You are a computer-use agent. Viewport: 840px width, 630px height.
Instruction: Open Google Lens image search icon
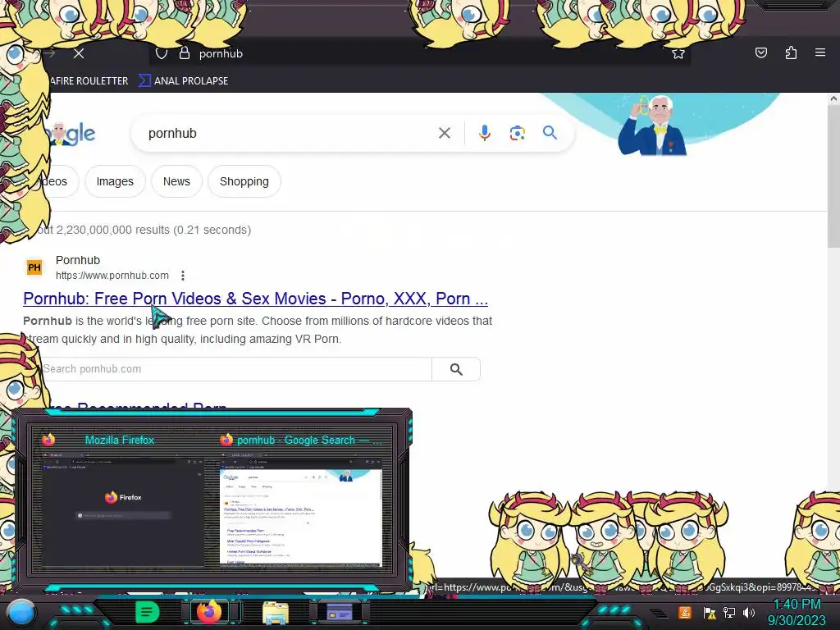pos(517,133)
